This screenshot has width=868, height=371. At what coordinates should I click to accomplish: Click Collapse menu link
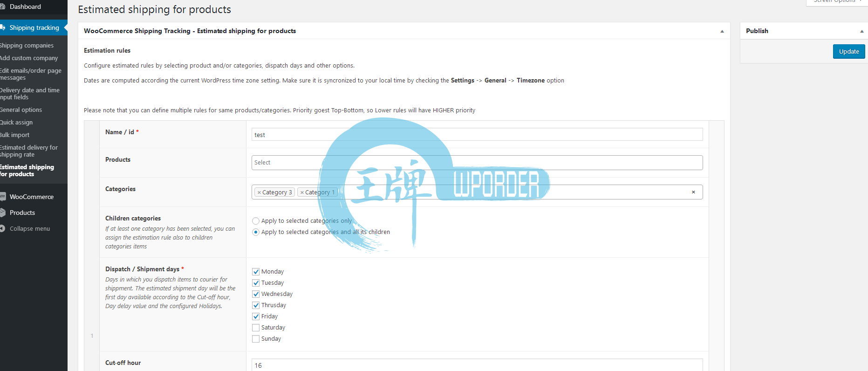point(30,228)
